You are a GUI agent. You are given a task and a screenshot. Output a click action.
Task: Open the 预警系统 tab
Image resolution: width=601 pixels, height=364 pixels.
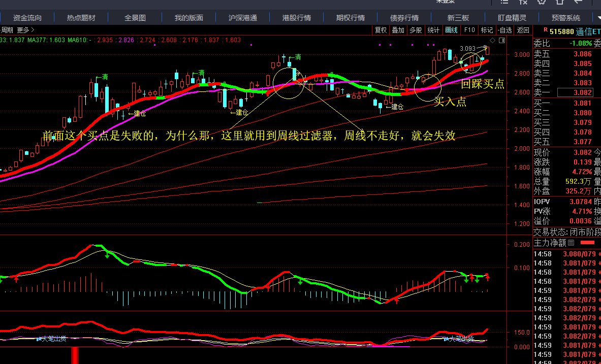point(566,18)
